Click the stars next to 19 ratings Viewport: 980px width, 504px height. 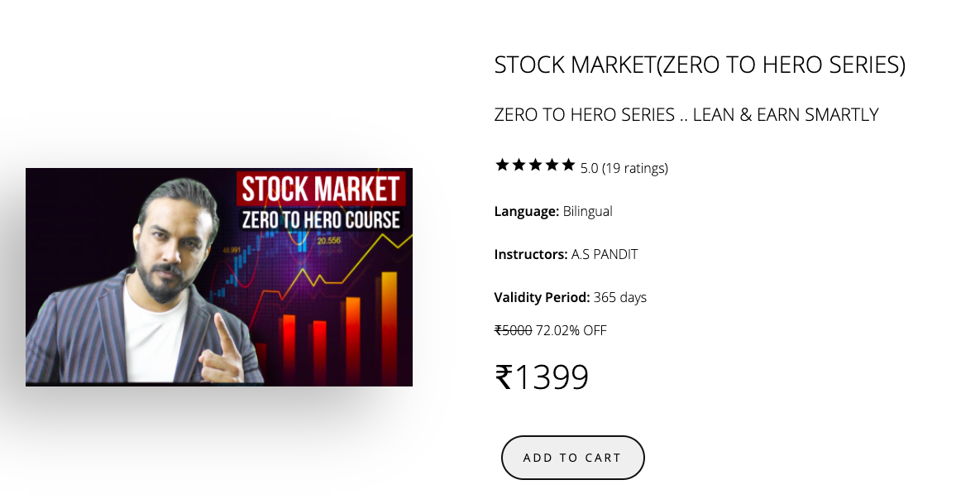click(x=535, y=165)
